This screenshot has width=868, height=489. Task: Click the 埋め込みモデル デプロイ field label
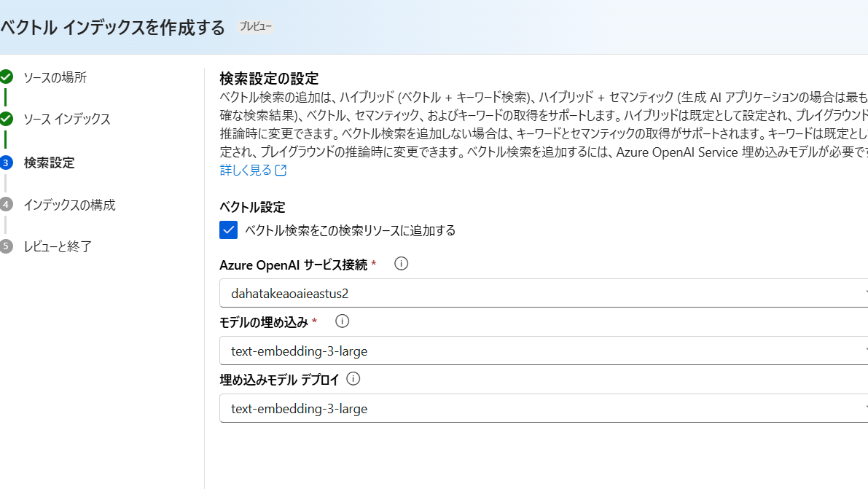click(x=280, y=380)
